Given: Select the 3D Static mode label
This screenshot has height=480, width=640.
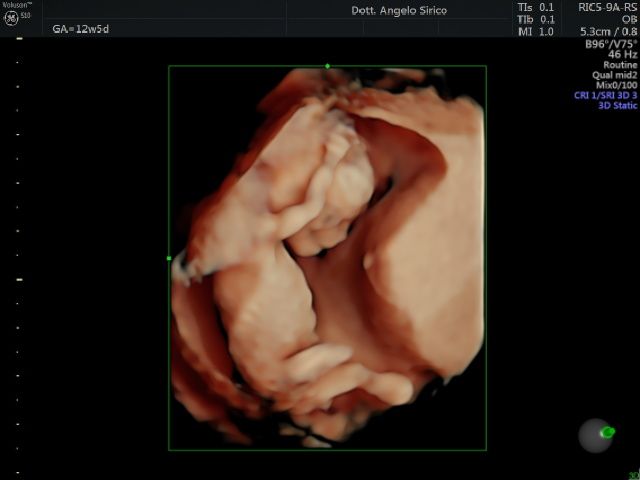Looking at the screenshot, I should [617, 105].
